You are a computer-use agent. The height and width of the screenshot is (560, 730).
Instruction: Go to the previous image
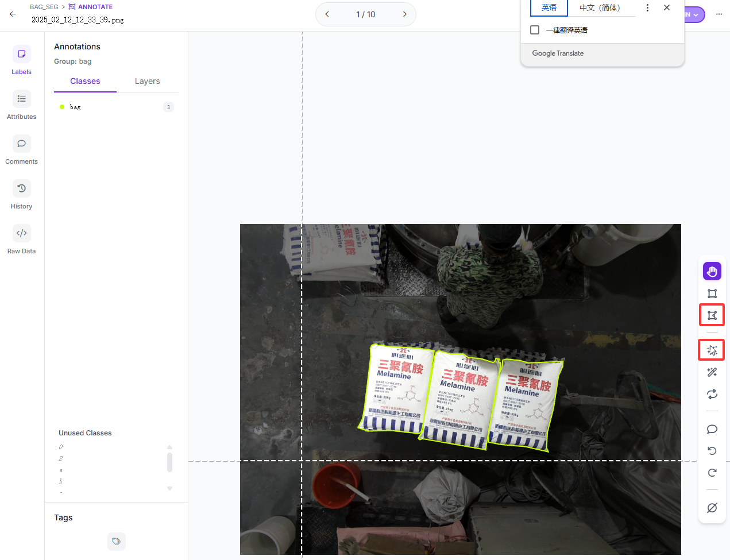(x=327, y=14)
